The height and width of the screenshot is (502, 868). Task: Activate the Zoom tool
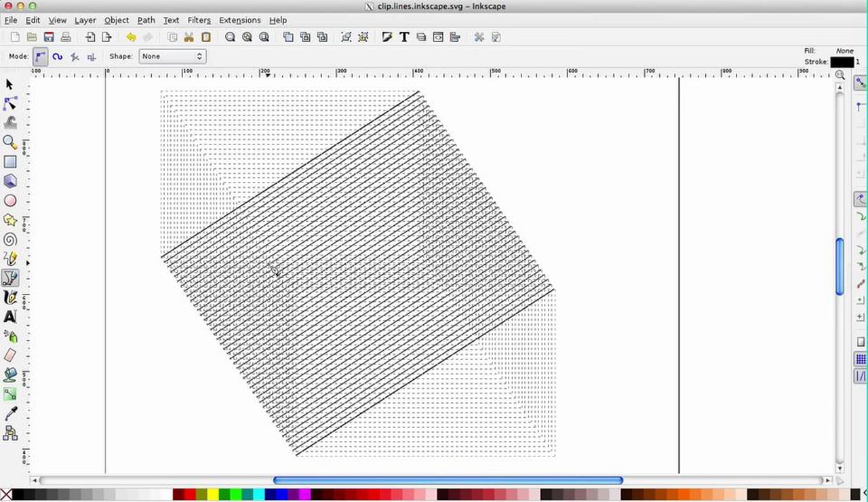pos(9,142)
